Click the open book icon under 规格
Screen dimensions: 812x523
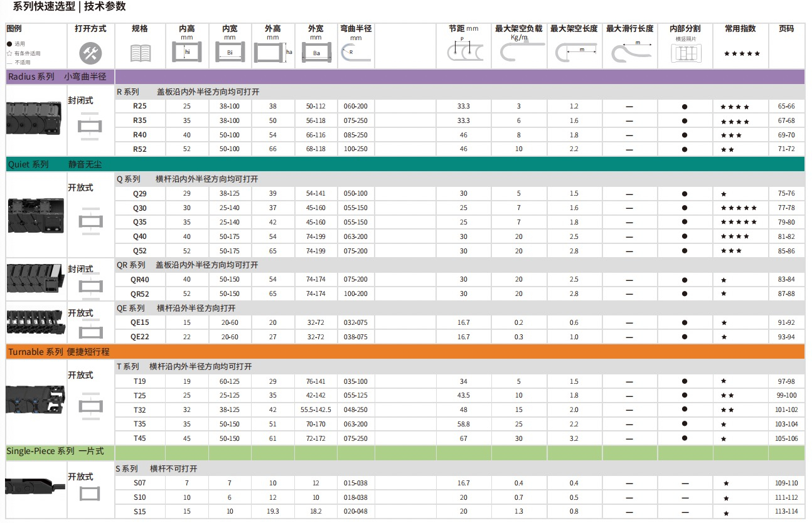(140, 53)
